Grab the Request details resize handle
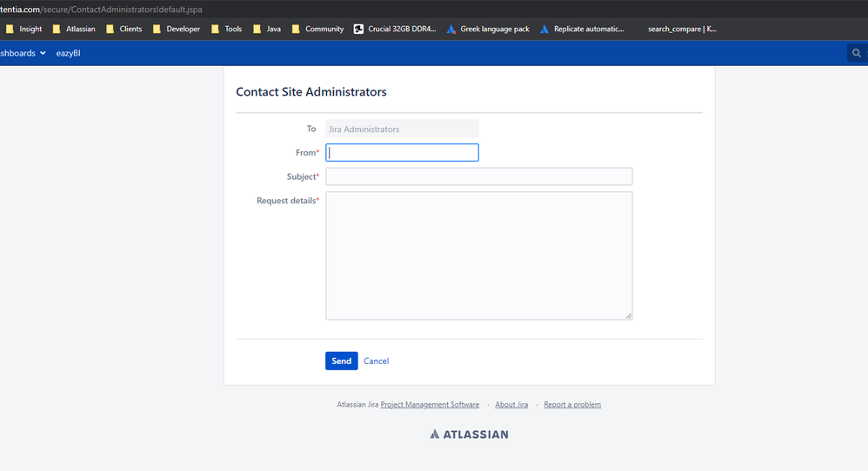 pyautogui.click(x=629, y=316)
